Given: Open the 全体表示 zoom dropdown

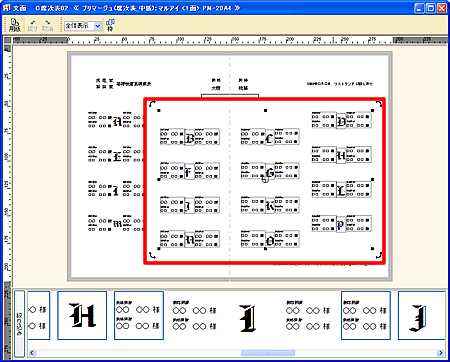Looking at the screenshot, I should (x=83, y=26).
